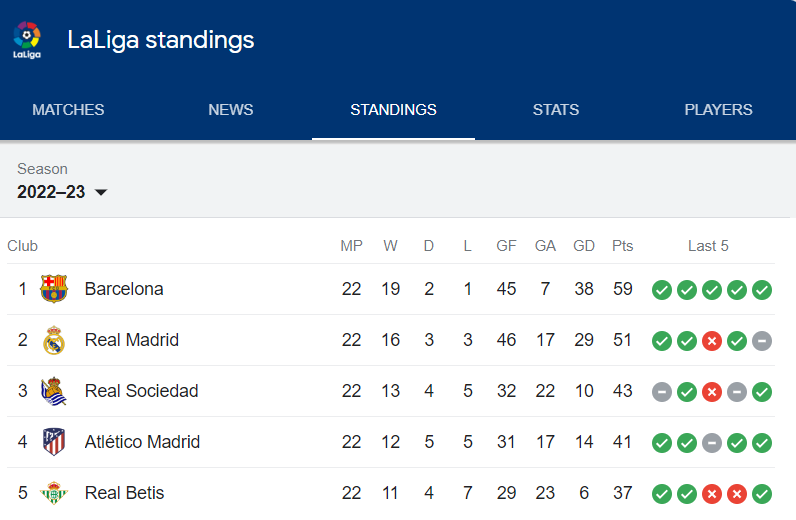Click the Barcelona club crest

(54, 289)
